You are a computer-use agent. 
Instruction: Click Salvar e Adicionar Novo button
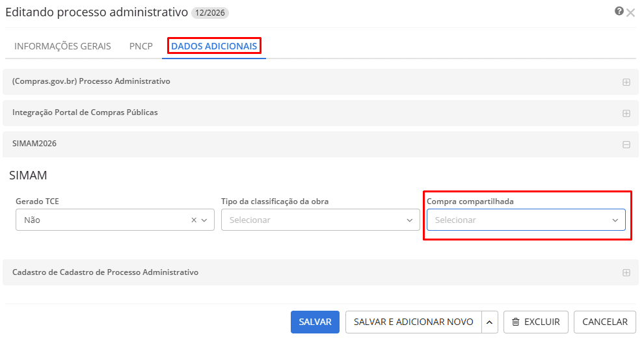coord(413,322)
